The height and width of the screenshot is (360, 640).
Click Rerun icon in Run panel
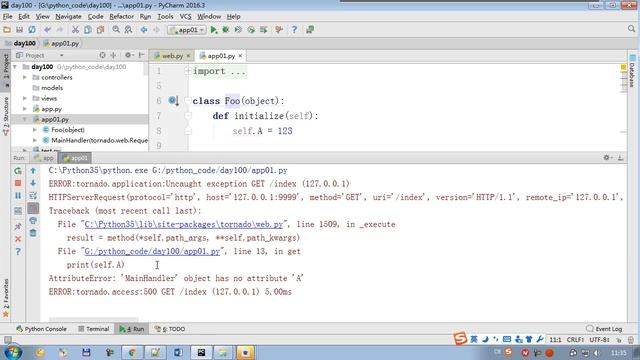pos(18,171)
